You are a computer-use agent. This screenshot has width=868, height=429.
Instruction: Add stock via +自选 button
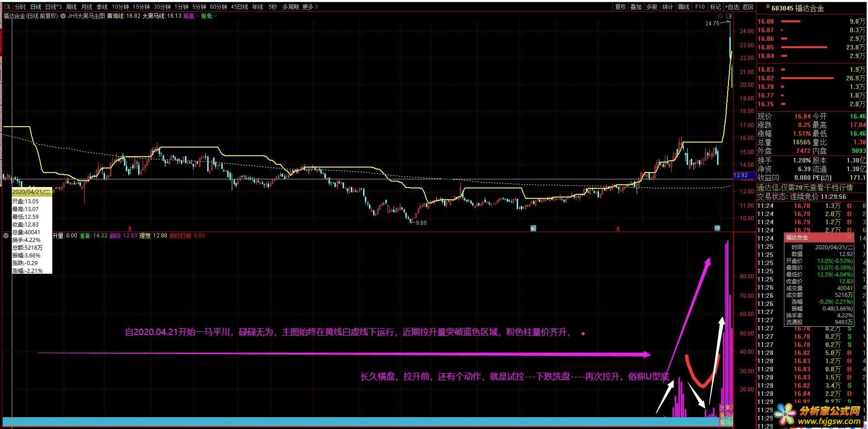pyautogui.click(x=732, y=7)
